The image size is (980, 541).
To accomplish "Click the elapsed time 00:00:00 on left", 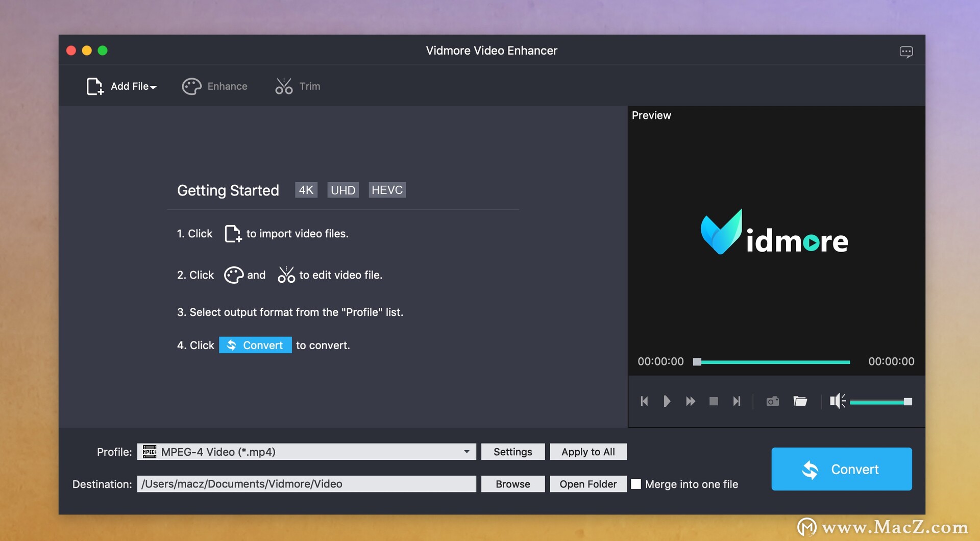I will click(660, 361).
